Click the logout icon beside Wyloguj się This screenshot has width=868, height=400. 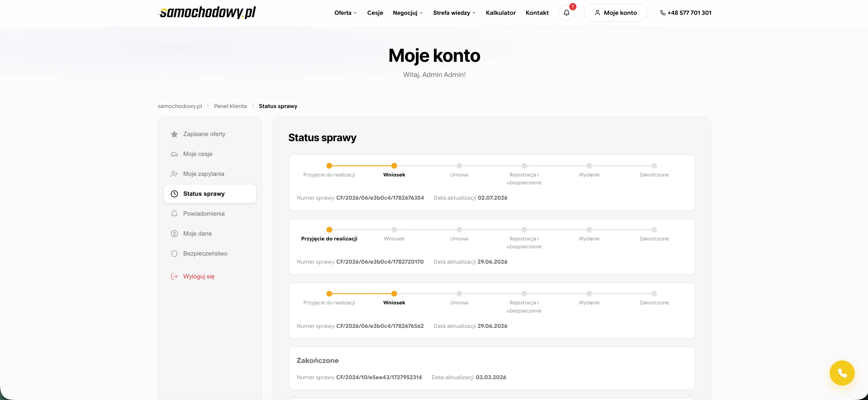(174, 276)
